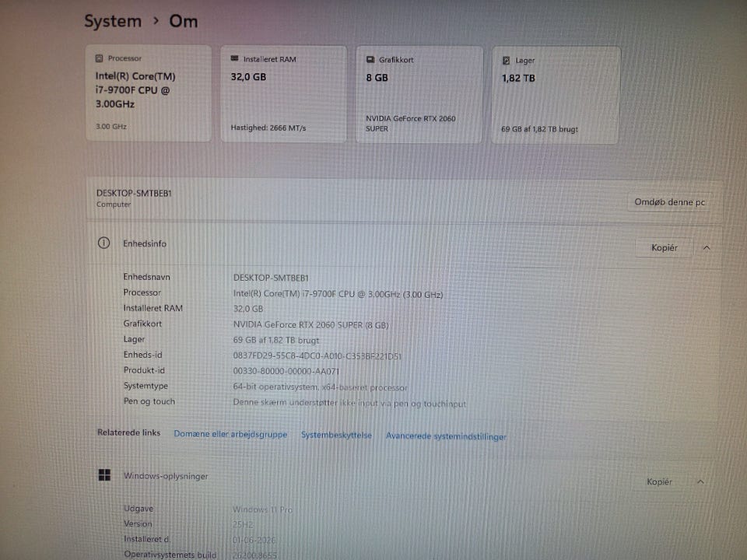Image resolution: width=747 pixels, height=560 pixels.
Task: Open Domæne eller arbejdsgruppe link
Action: 230,434
